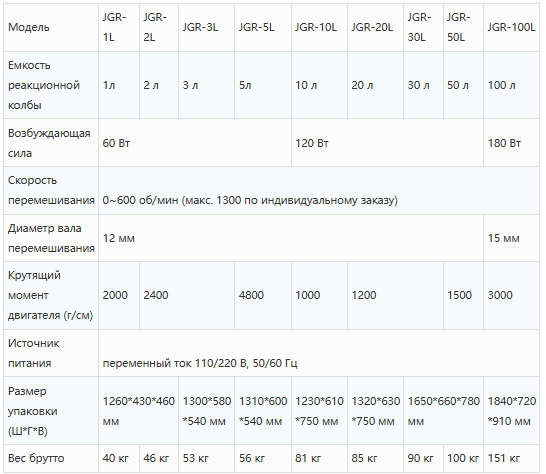Select the power supply 110/220 В text

coord(200,363)
